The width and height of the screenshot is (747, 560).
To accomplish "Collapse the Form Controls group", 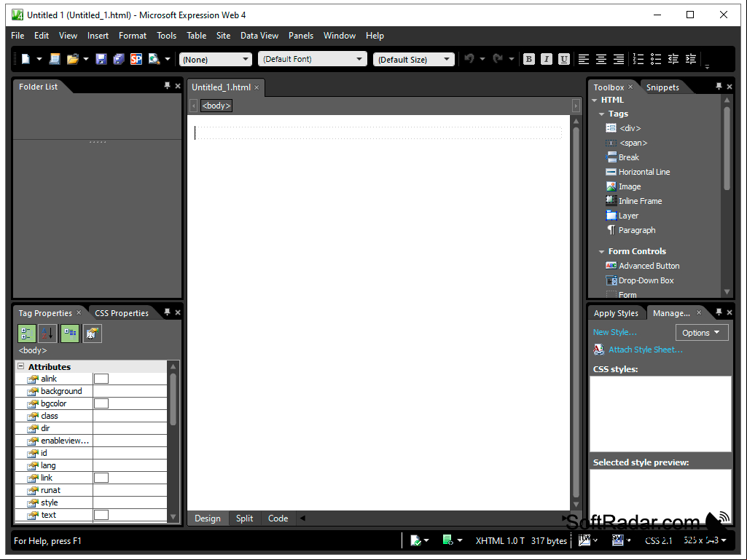I will [602, 251].
